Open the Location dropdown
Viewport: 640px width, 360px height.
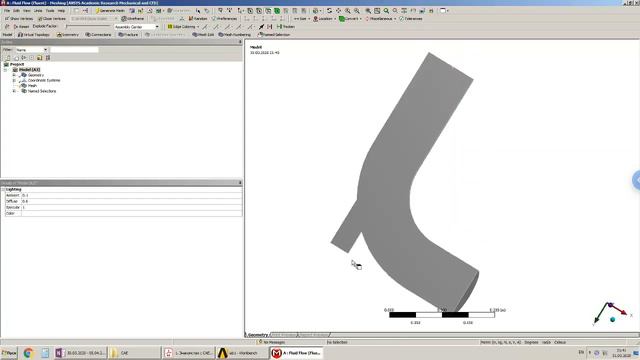click(324, 19)
